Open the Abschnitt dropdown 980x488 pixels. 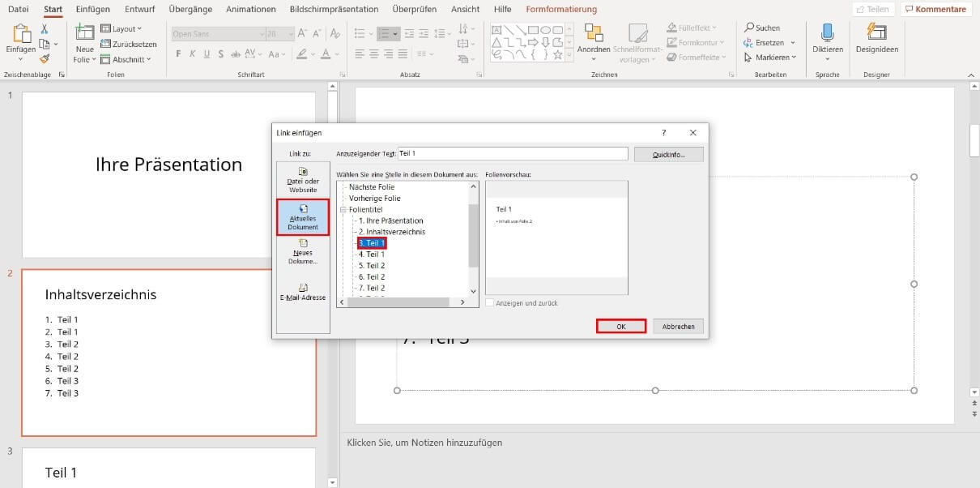point(126,59)
